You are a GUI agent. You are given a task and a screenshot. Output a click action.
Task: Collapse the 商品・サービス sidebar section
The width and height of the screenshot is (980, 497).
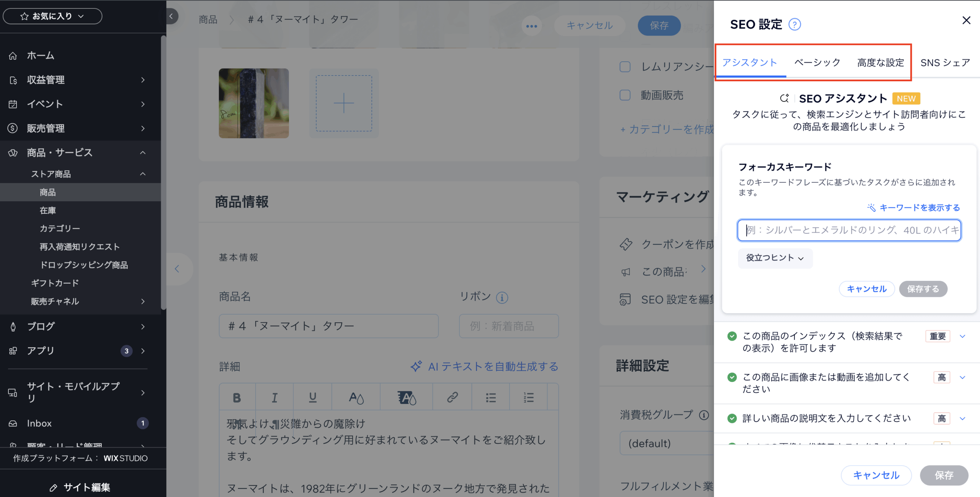(143, 153)
